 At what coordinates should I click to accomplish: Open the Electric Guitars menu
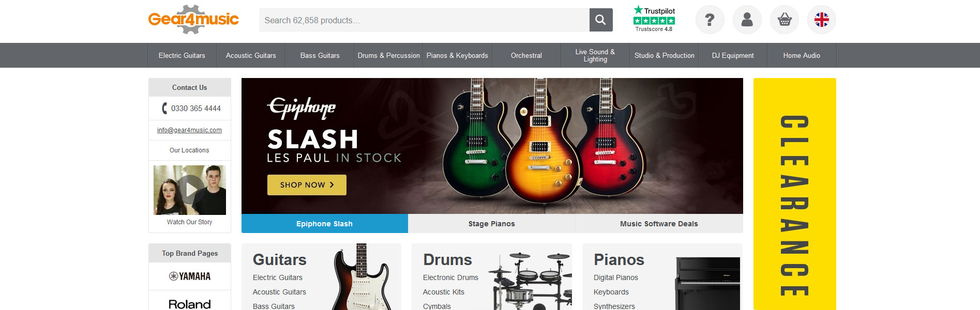coord(182,55)
